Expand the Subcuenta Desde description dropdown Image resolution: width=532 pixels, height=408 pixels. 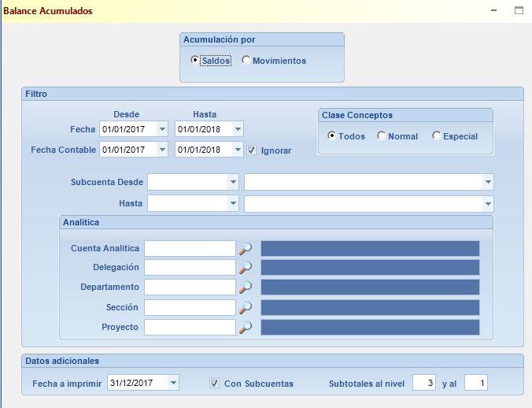coord(488,182)
